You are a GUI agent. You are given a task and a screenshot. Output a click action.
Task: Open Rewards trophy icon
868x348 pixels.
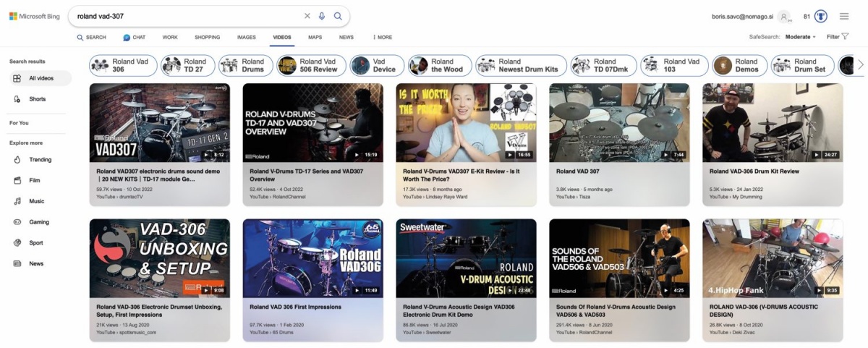[x=821, y=16]
